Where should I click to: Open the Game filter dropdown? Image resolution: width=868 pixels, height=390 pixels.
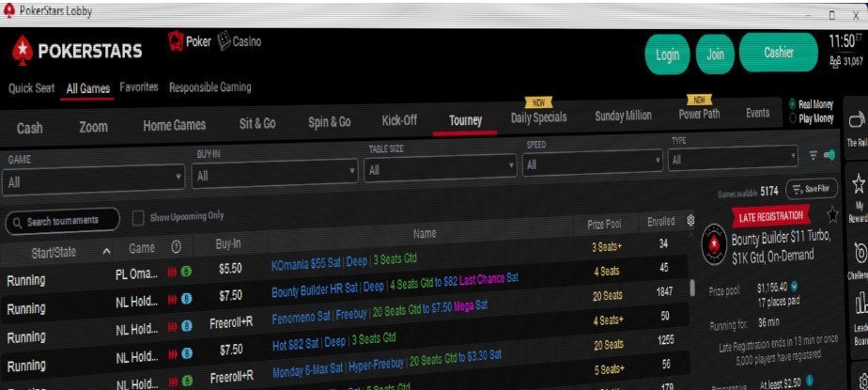pyautogui.click(x=94, y=179)
